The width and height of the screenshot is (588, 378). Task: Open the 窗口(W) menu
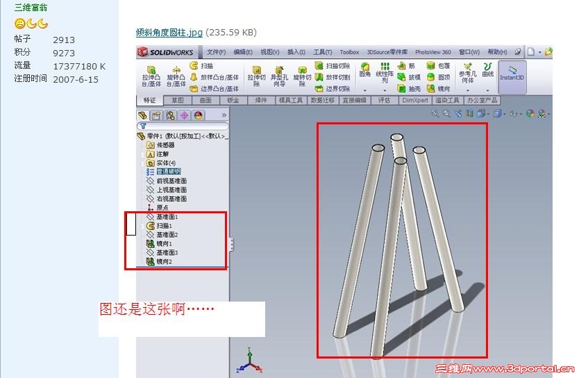click(x=469, y=52)
